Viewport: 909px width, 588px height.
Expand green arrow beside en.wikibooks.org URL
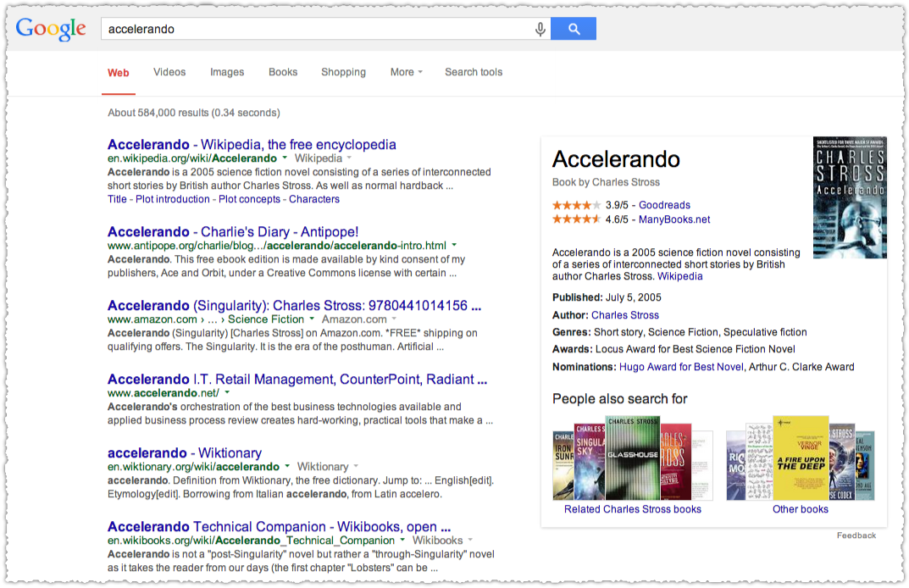click(x=402, y=540)
